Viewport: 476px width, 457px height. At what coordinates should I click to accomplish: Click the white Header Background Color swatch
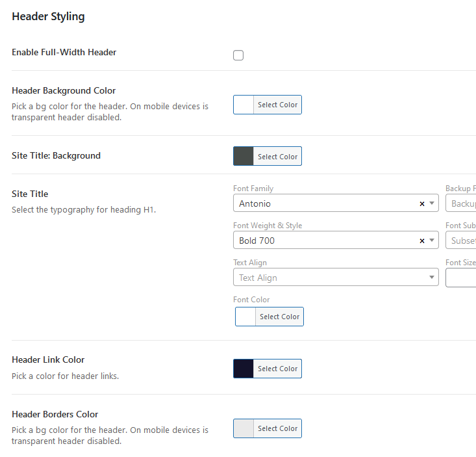(244, 105)
